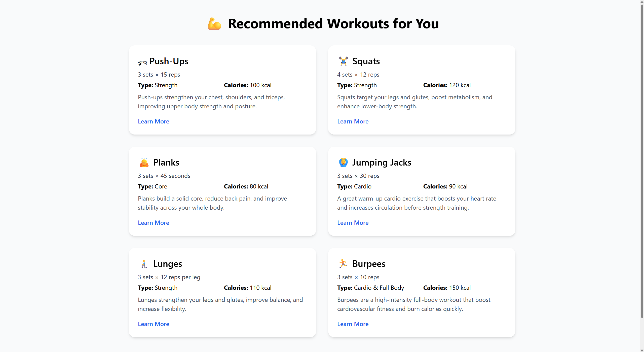Click the Planks exercise icon
This screenshot has height=352, width=644.
pyautogui.click(x=144, y=163)
